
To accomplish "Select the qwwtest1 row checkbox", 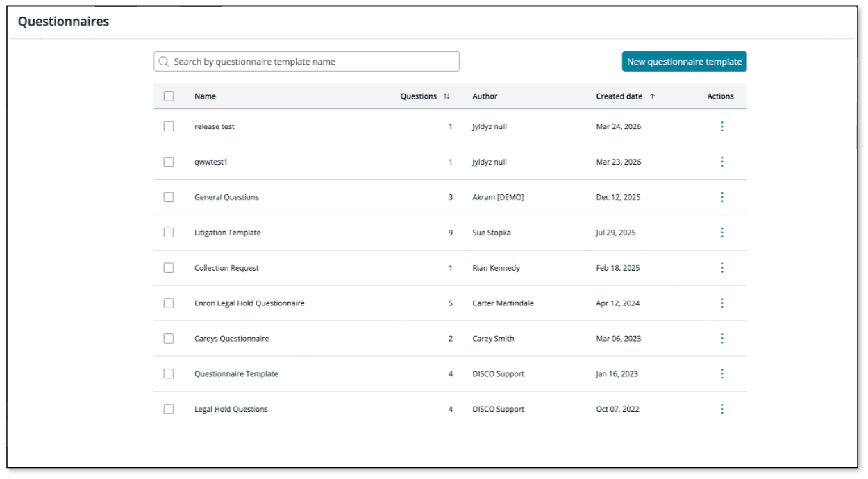I will tap(169, 162).
